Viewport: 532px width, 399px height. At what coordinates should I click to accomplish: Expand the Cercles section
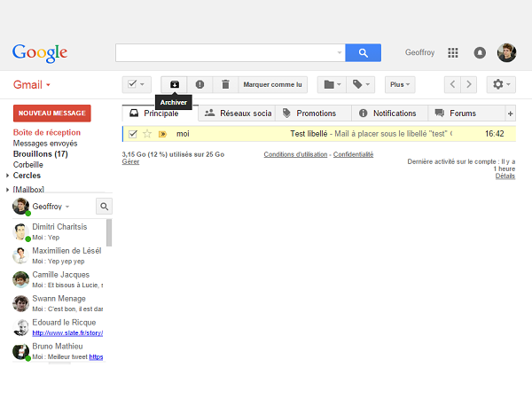coord(7,176)
